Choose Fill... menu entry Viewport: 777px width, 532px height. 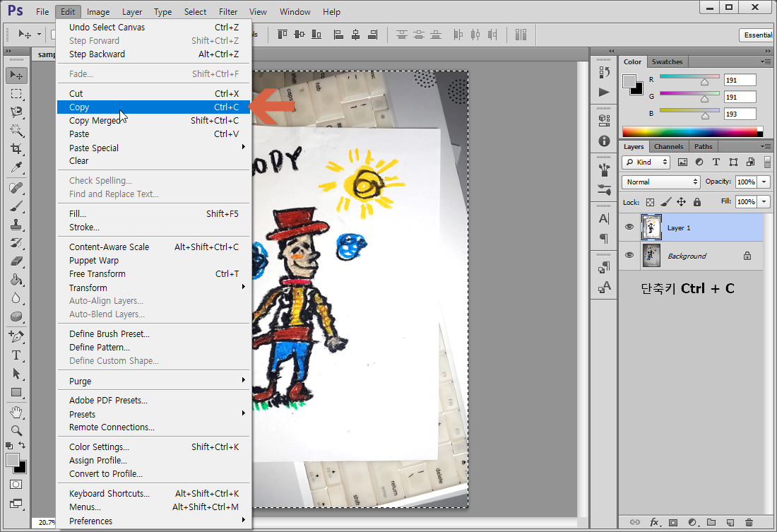point(153,213)
